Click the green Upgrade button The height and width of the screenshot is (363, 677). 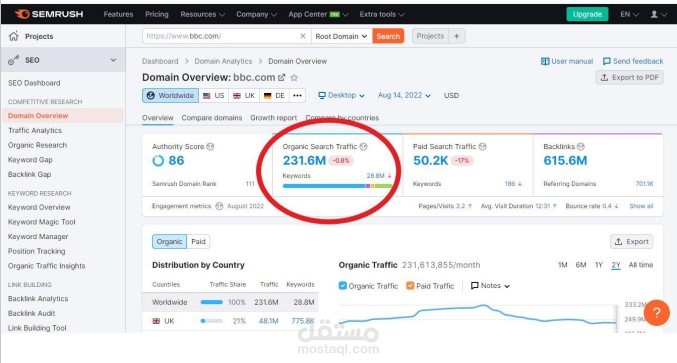pos(587,14)
